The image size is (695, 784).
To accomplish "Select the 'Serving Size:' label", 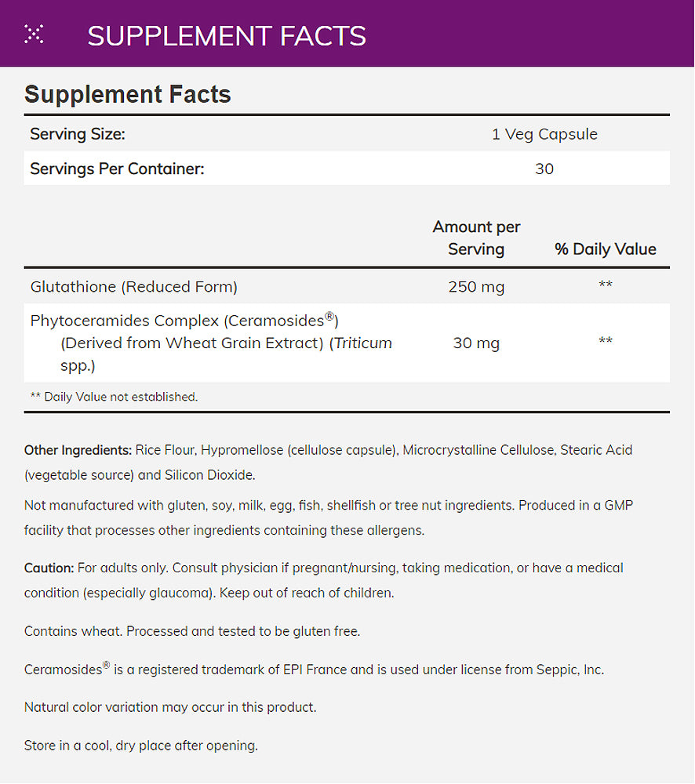I will point(78,134).
